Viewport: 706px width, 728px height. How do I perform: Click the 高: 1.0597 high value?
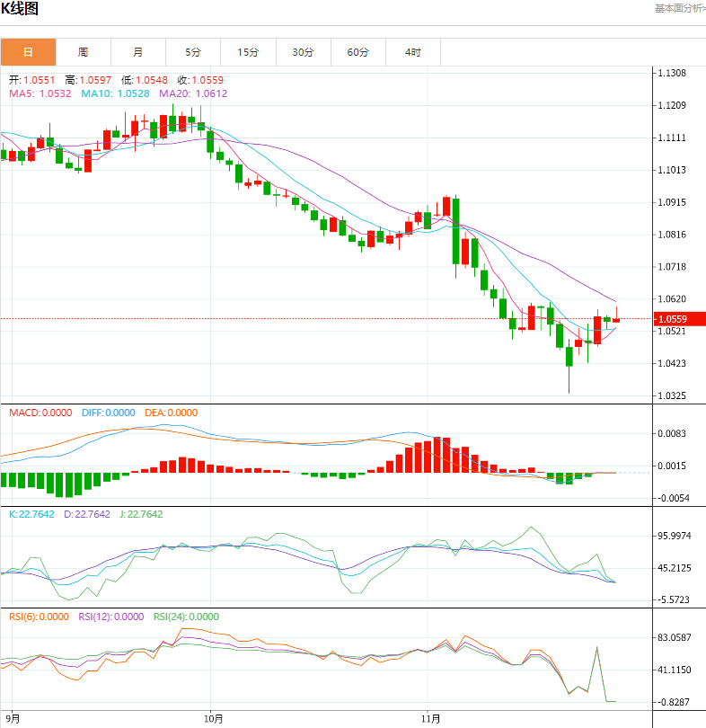[x=88, y=80]
